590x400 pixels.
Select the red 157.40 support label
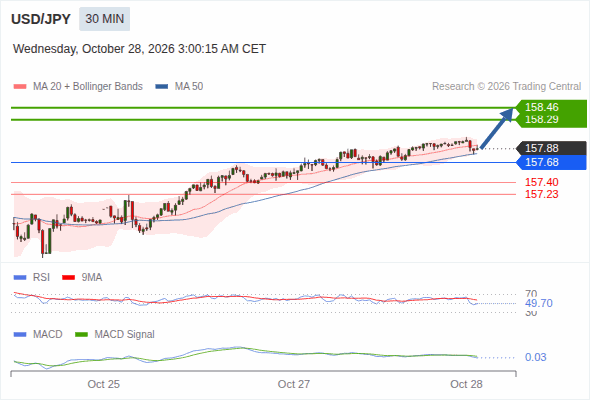(541, 182)
